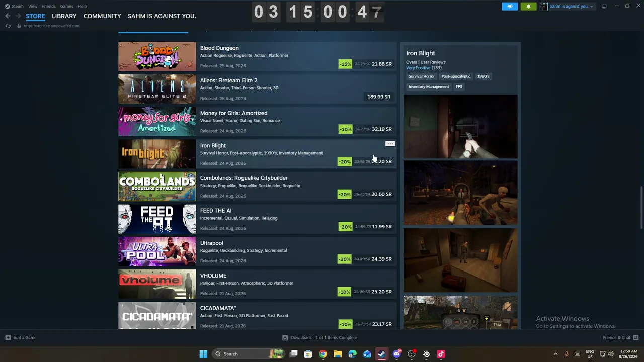Click the 1990's tag in preview
This screenshot has height=362, width=644.
pyautogui.click(x=484, y=76)
